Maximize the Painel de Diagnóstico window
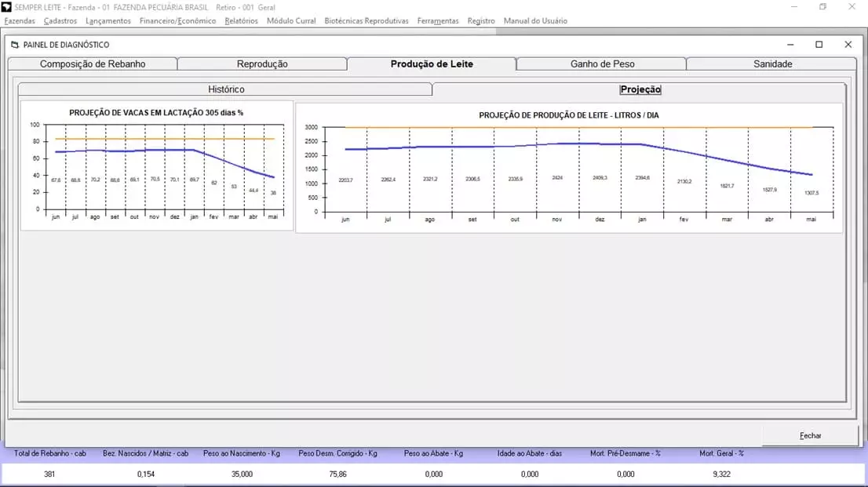The image size is (868, 487). click(819, 45)
